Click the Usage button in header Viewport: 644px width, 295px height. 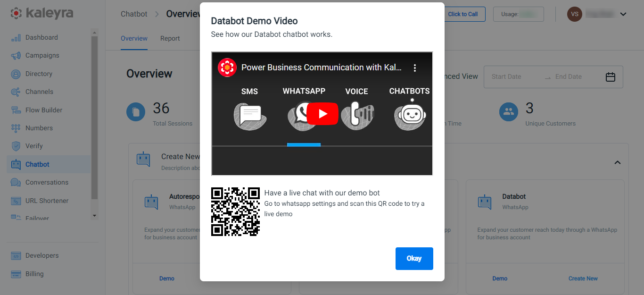point(519,14)
